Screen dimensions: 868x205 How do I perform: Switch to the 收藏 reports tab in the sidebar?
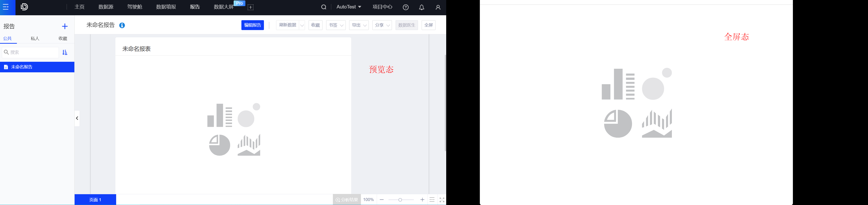[x=63, y=39]
